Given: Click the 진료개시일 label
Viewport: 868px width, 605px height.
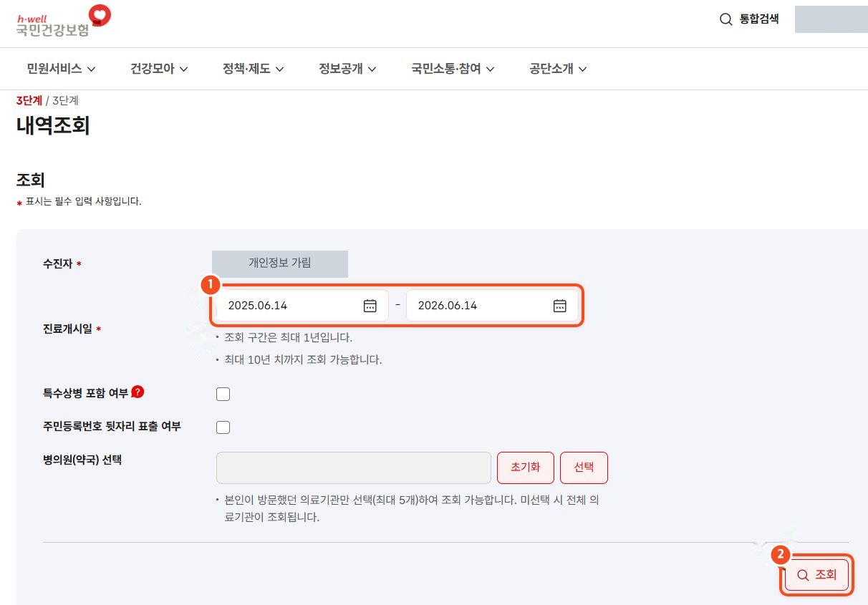Looking at the screenshot, I should pos(67,329).
